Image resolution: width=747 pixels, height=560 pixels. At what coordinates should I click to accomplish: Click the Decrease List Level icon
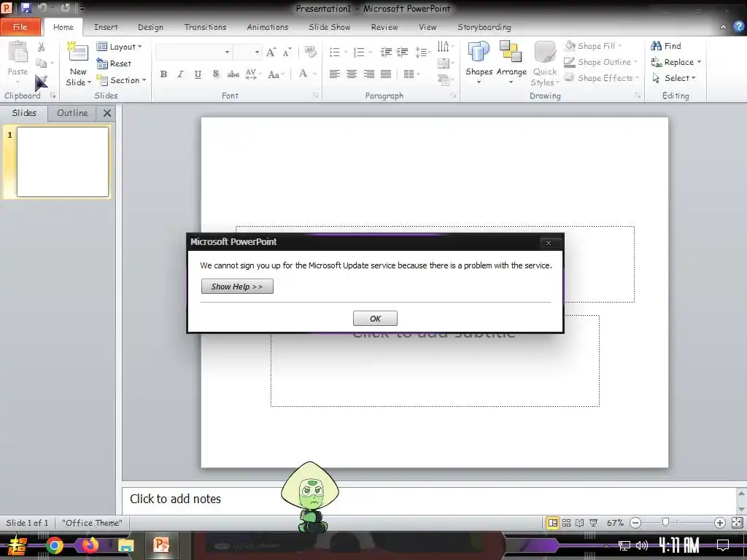pos(386,52)
